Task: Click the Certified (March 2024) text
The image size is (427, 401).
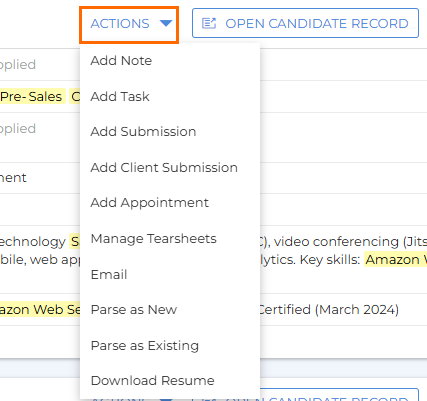Action: 329,310
